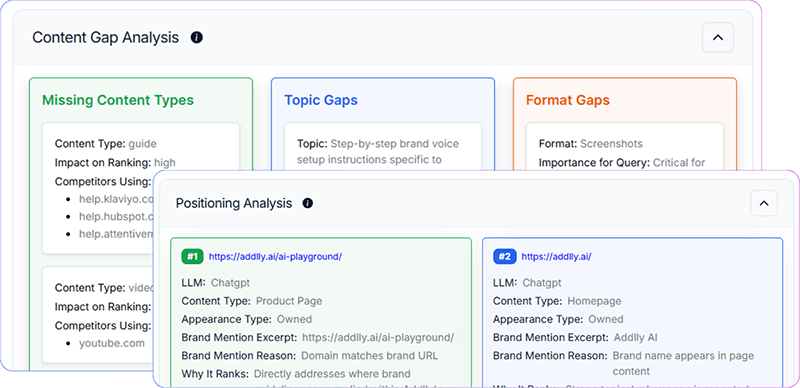Click Appearance Type: Owned in card #2
The height and width of the screenshot is (388, 800).
558,319
